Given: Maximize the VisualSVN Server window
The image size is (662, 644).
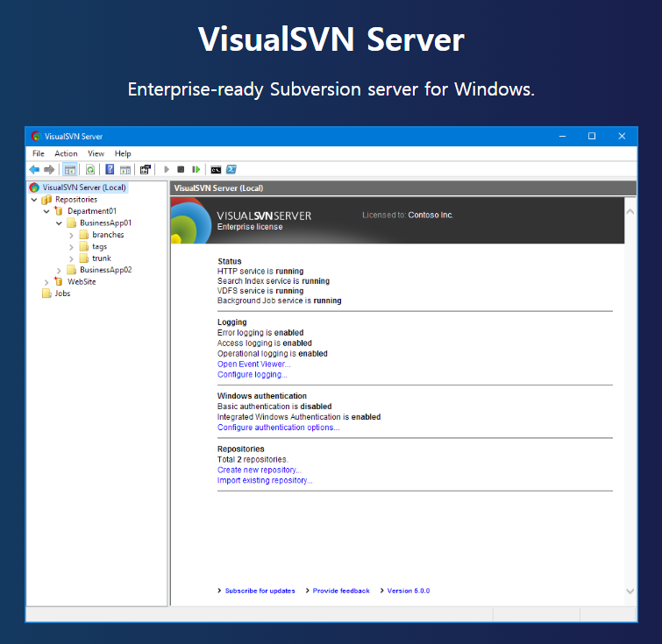Looking at the screenshot, I should [592, 136].
